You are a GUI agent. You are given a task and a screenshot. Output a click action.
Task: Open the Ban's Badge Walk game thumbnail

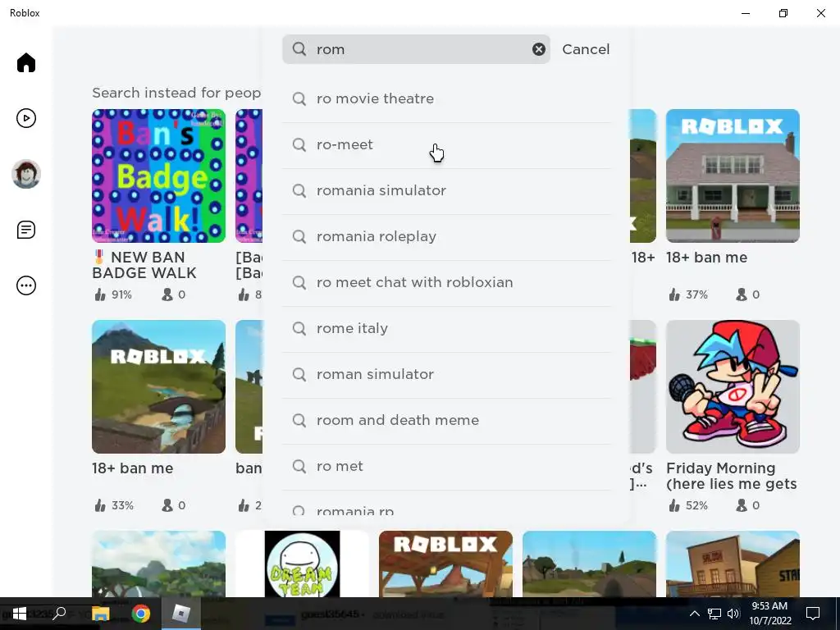(158, 176)
